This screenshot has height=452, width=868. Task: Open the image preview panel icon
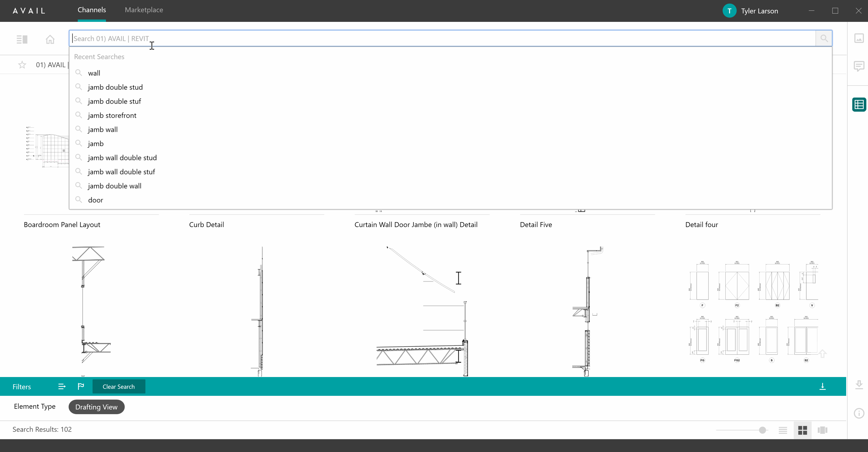[859, 38]
